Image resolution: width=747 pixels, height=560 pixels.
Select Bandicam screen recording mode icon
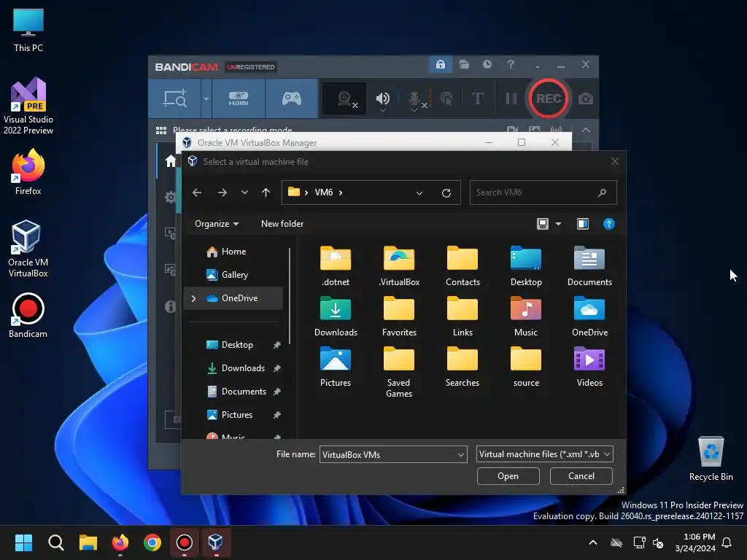pos(175,98)
